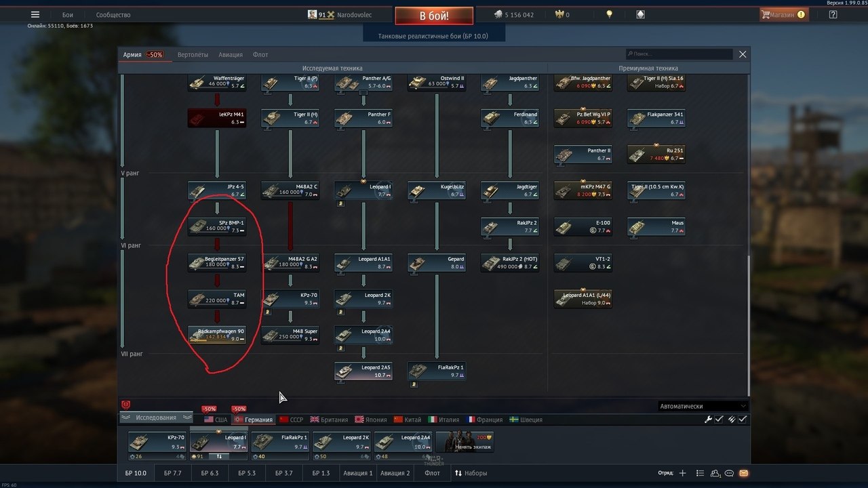The width and height of the screenshot is (868, 488).
Task: Open the hamburger main menu
Action: (35, 14)
